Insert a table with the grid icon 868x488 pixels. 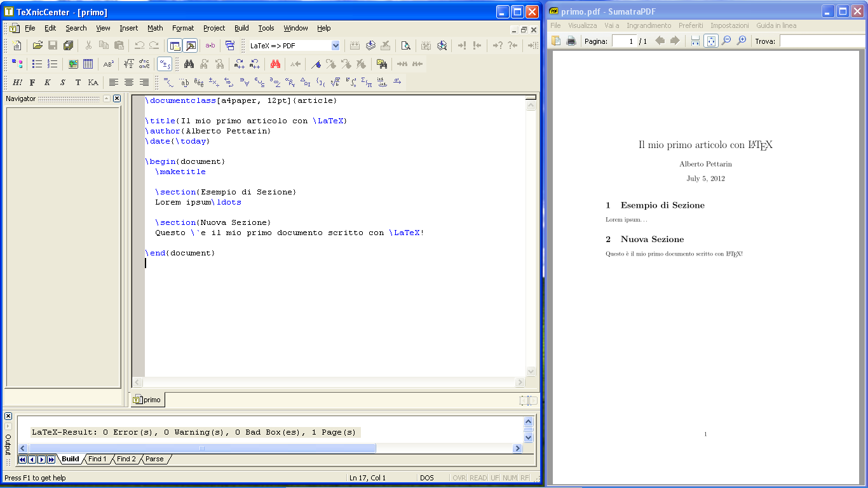88,64
